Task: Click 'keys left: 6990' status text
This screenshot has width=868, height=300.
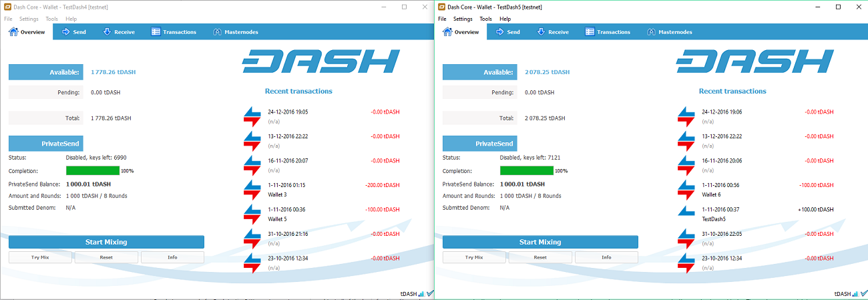Action: 107,158
